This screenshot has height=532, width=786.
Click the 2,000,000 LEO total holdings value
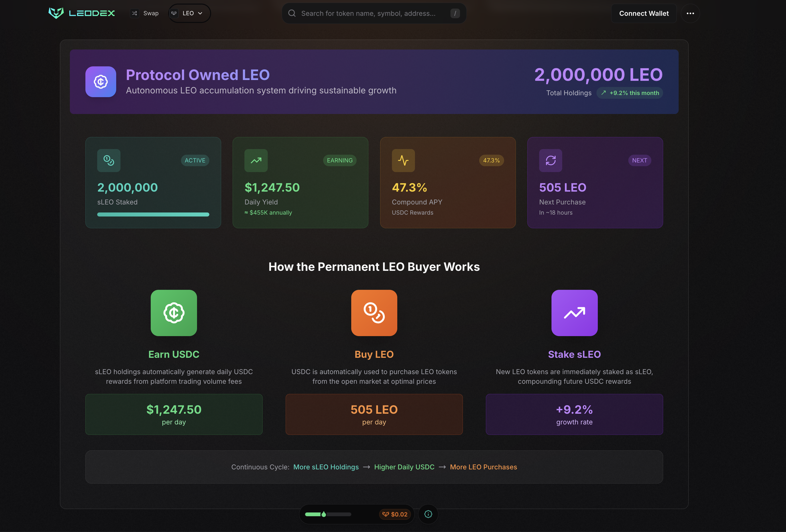(598, 74)
